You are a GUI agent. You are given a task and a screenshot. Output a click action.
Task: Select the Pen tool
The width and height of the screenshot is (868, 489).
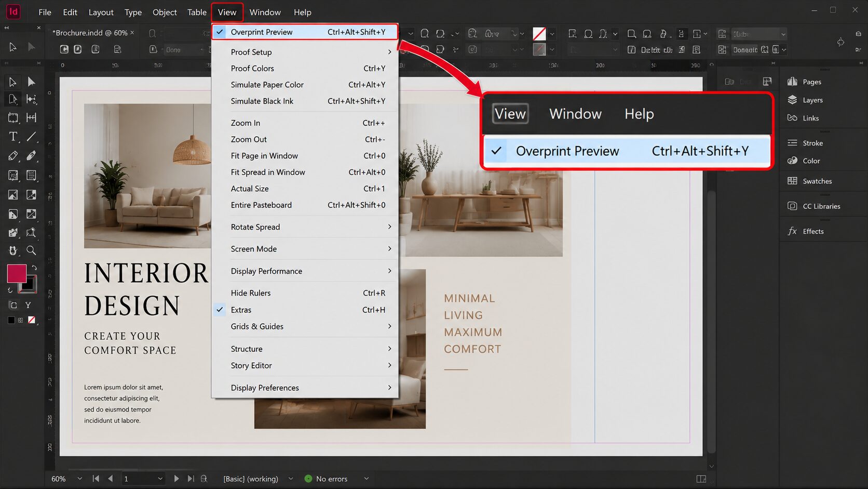point(12,155)
